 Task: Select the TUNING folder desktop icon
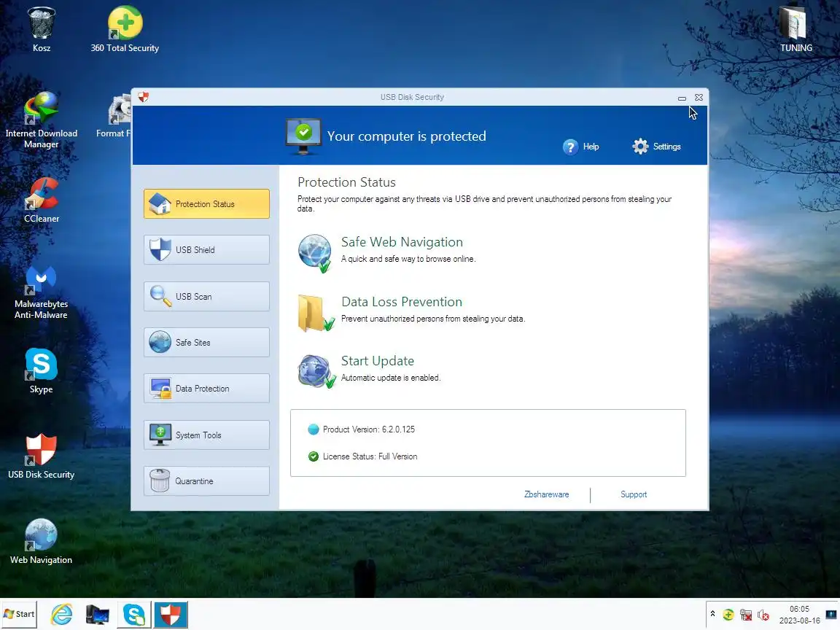point(796,30)
